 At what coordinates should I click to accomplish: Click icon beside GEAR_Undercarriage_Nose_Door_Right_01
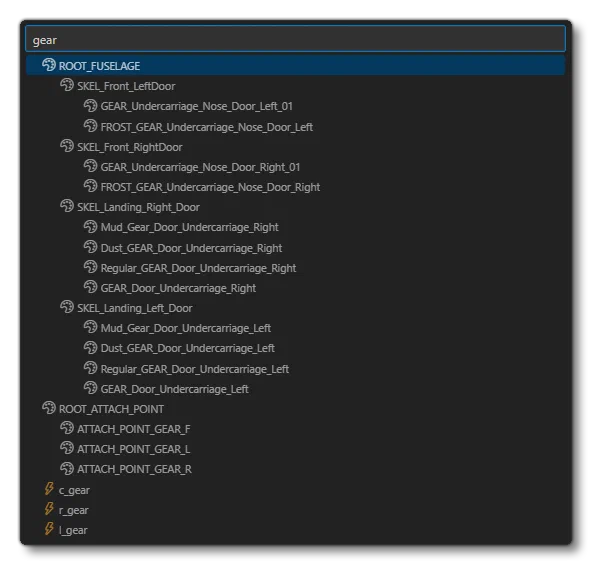(x=90, y=166)
